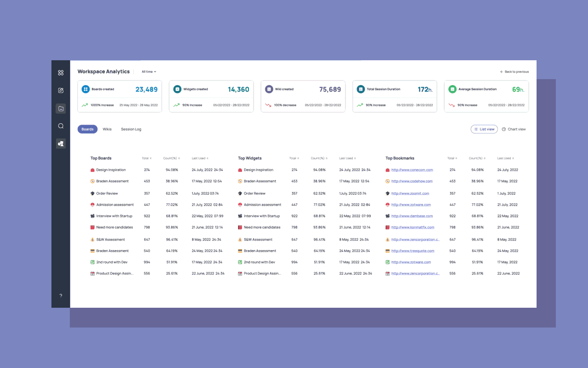Screen dimensions: 588x368
Task: Open the Session Log tab
Action: point(131,129)
